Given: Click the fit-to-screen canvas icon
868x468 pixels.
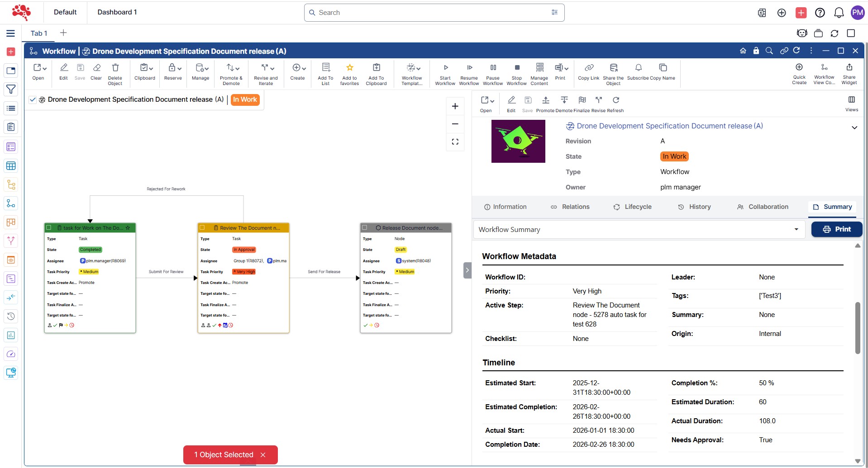Looking at the screenshot, I should click(455, 142).
